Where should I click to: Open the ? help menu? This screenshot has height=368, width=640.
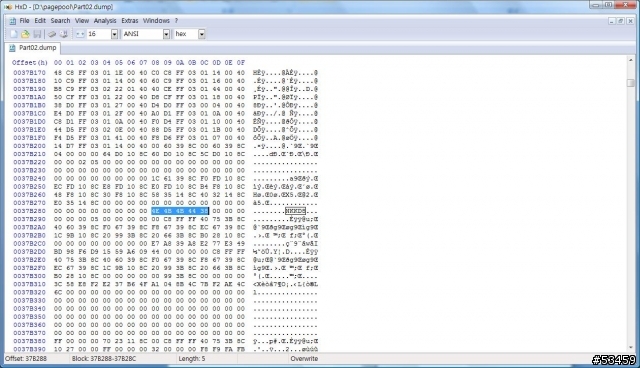[x=176, y=21]
